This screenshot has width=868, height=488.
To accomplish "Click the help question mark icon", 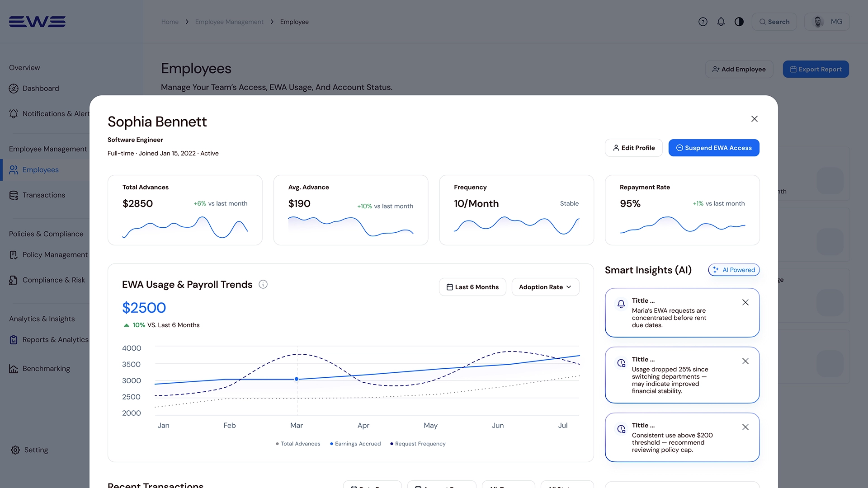I will (x=703, y=22).
